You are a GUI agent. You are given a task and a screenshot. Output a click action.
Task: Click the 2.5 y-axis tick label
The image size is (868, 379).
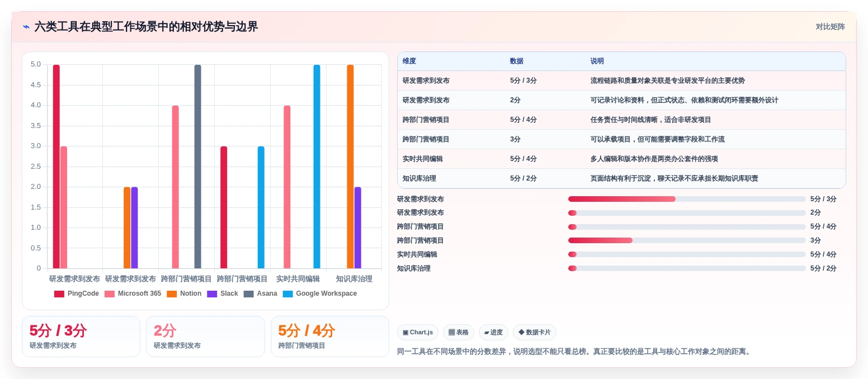[36, 167]
